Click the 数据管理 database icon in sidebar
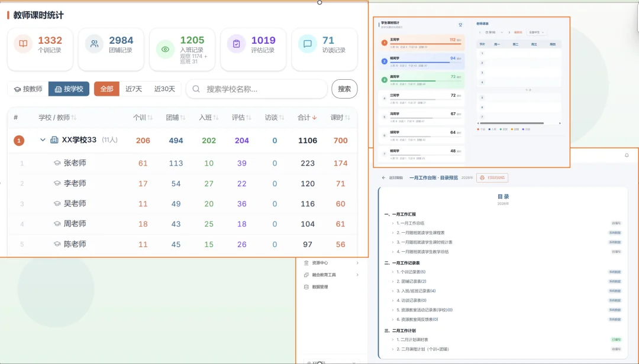This screenshot has height=364, width=639. 306,287
